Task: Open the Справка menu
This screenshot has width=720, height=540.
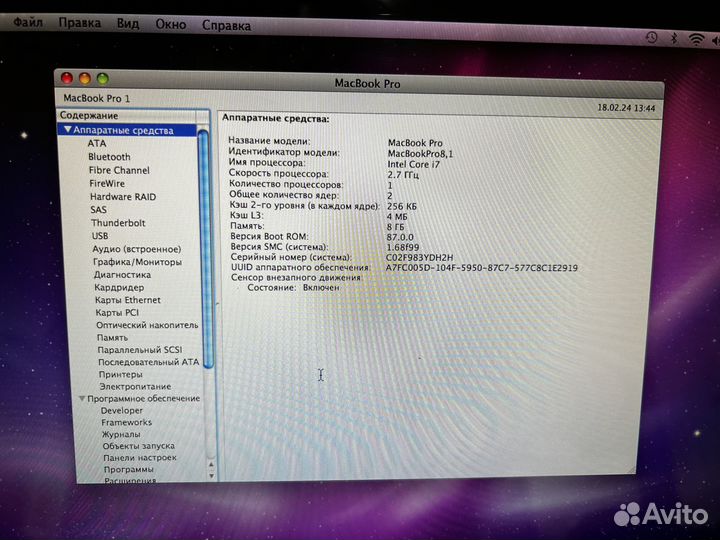Action: pyautogui.click(x=227, y=26)
